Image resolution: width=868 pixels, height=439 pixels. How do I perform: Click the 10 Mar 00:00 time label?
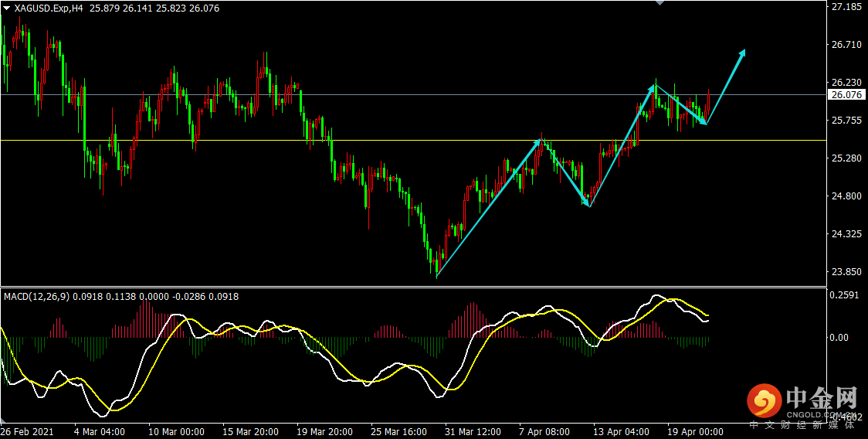[x=177, y=432]
